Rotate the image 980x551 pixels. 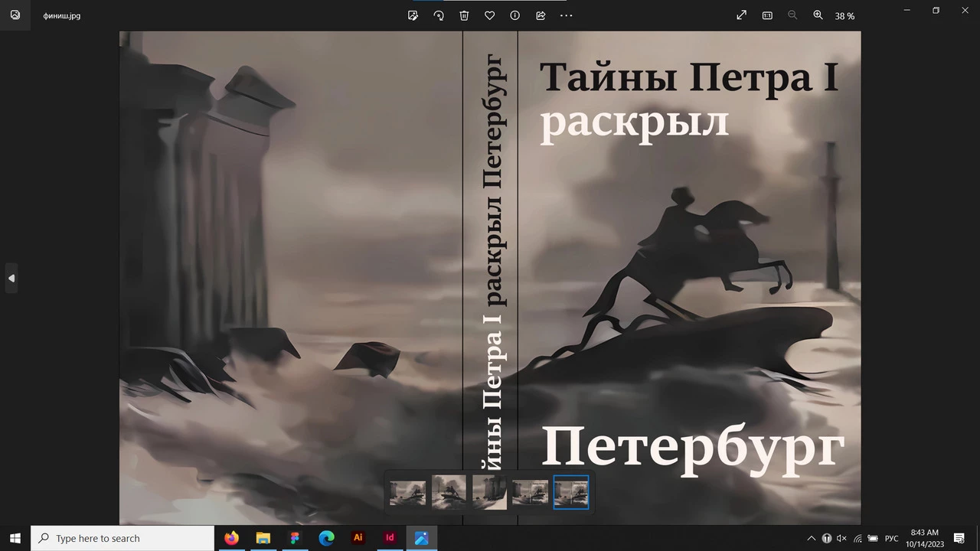click(439, 15)
